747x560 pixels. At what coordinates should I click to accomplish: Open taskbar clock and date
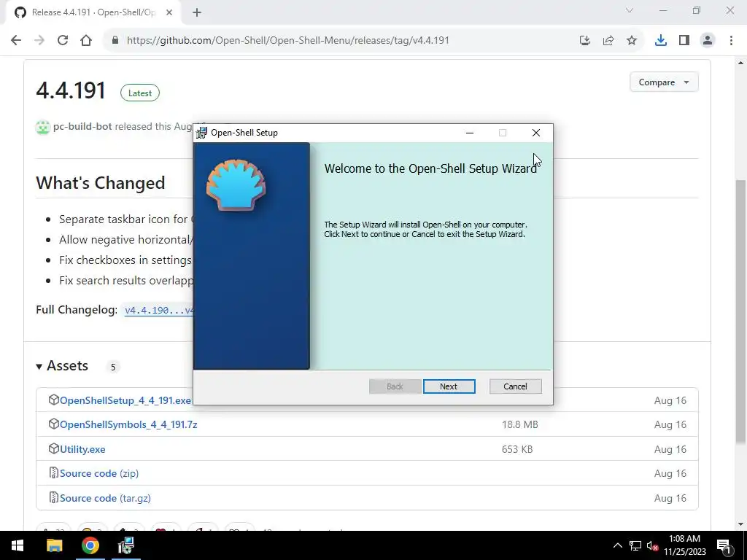[x=684, y=545]
